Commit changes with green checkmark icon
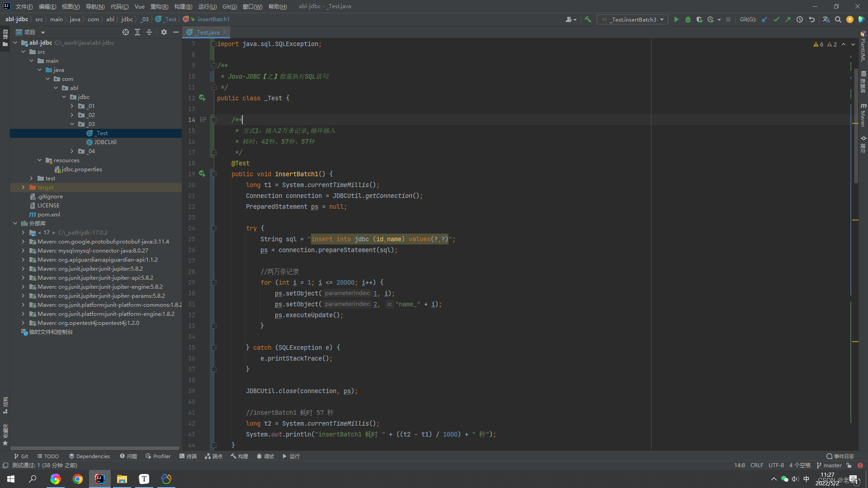Image resolution: width=868 pixels, height=488 pixels. point(776,19)
